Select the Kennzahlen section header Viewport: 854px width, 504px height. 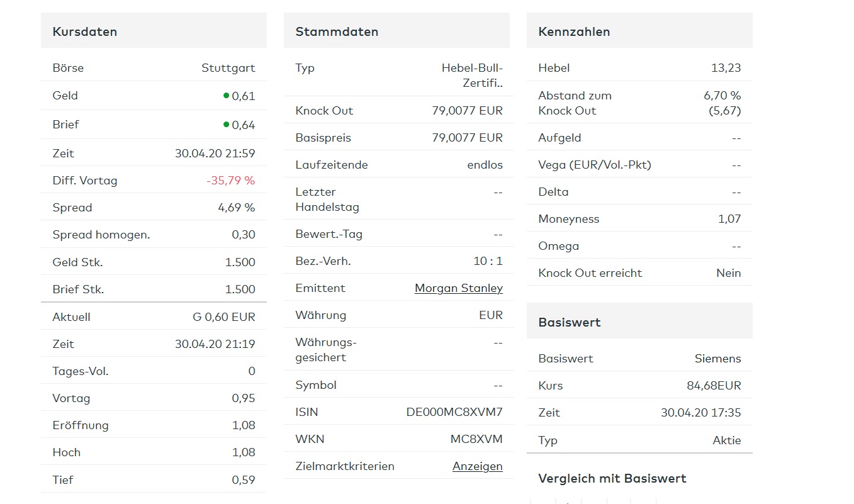574,31
